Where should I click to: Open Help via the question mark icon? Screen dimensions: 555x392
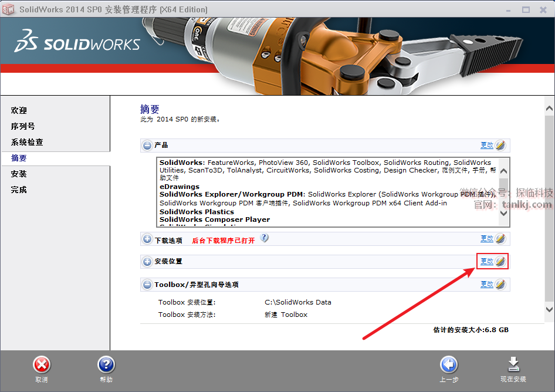pyautogui.click(x=106, y=365)
